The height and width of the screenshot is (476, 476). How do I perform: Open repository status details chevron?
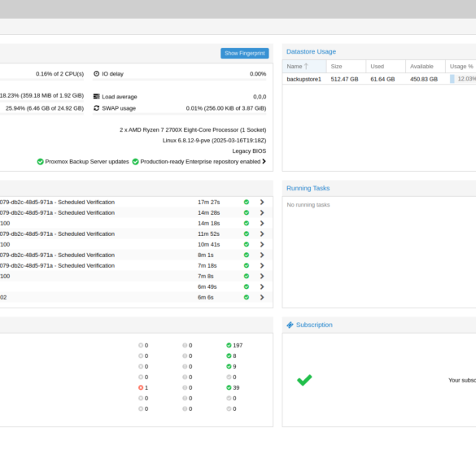[x=264, y=161]
